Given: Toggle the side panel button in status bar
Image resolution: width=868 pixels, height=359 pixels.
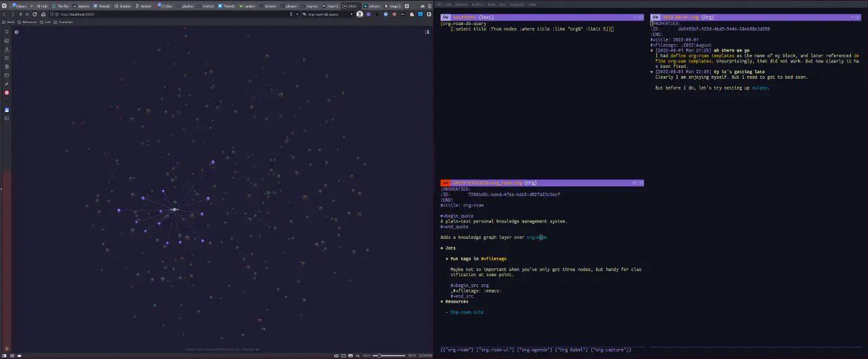Looking at the screenshot, I should pos(3,356).
